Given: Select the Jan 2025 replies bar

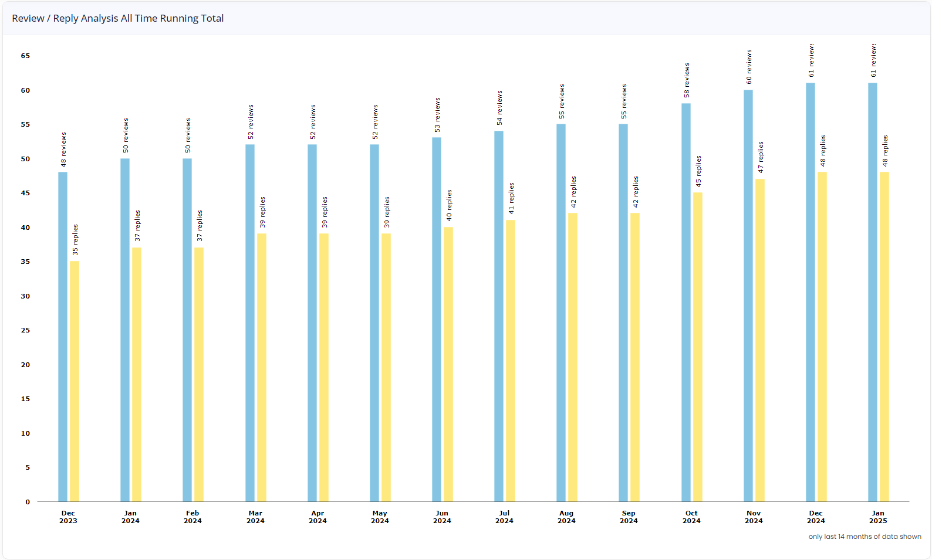Looking at the screenshot, I should [x=884, y=337].
